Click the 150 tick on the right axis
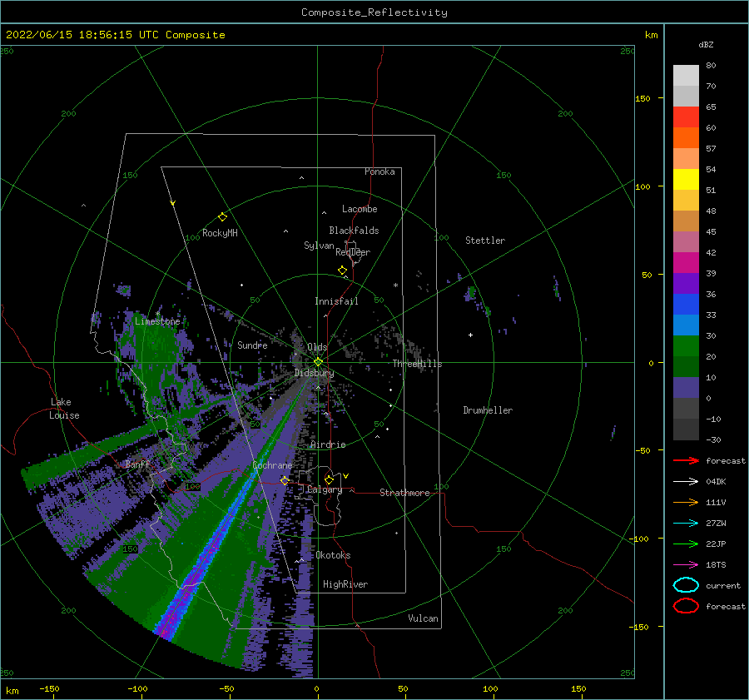Screen dimensions: 749x700 click(x=642, y=98)
